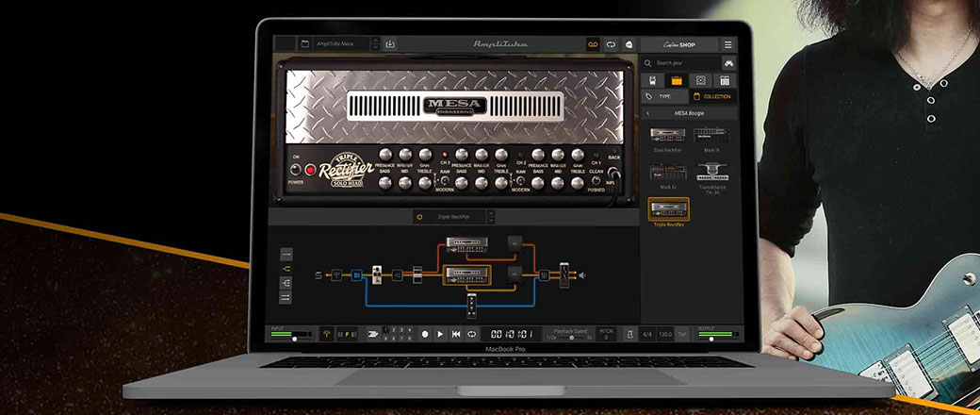Toggle the metronome icon

click(x=630, y=334)
